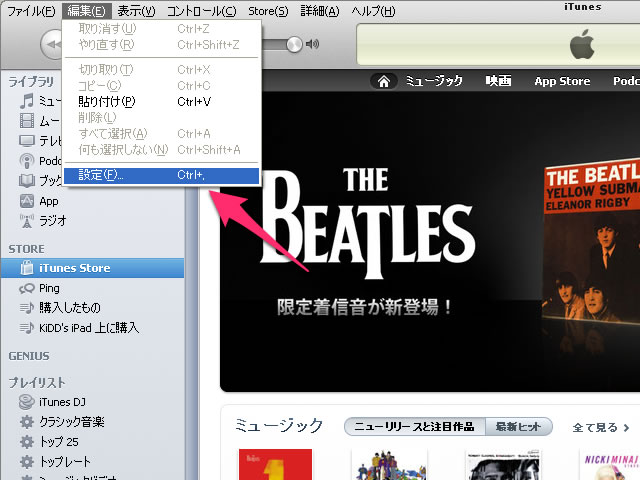
Task: Open ラジオ in the library sidebar
Action: (x=53, y=221)
